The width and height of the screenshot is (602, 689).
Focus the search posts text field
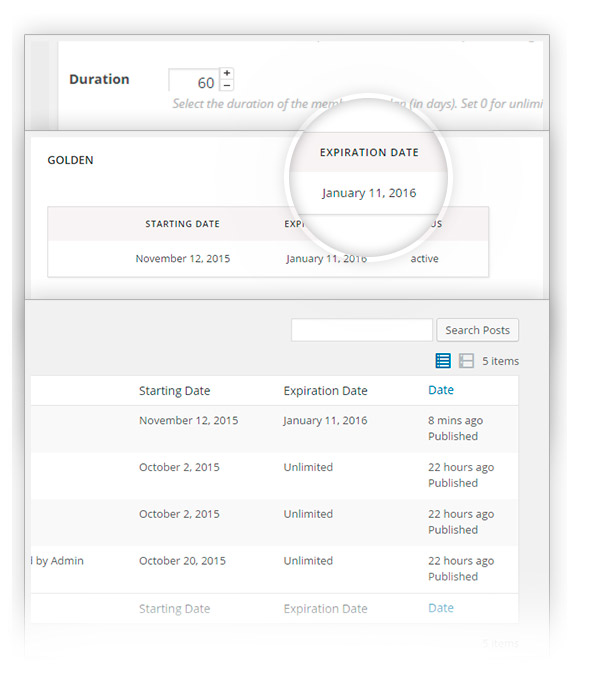pyautogui.click(x=362, y=330)
